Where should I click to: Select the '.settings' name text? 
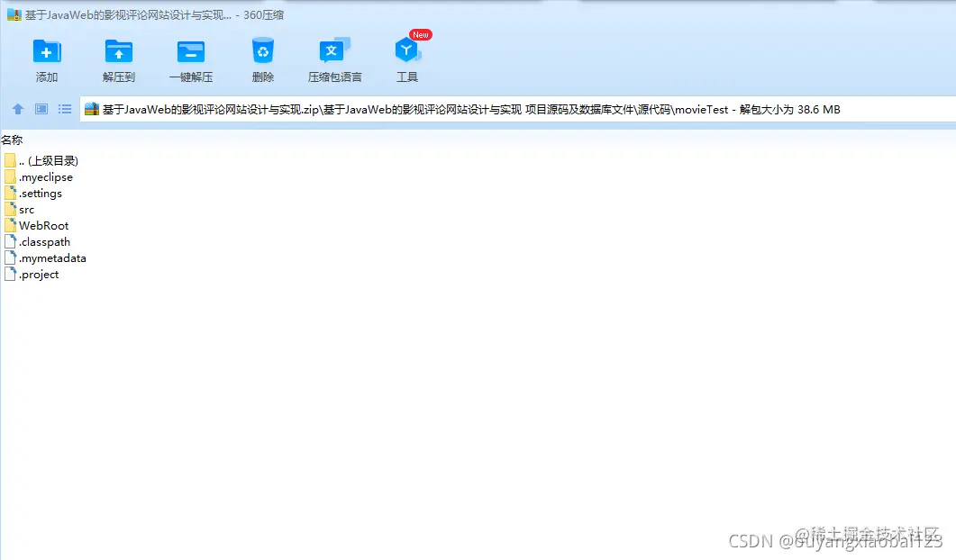pyautogui.click(x=41, y=194)
